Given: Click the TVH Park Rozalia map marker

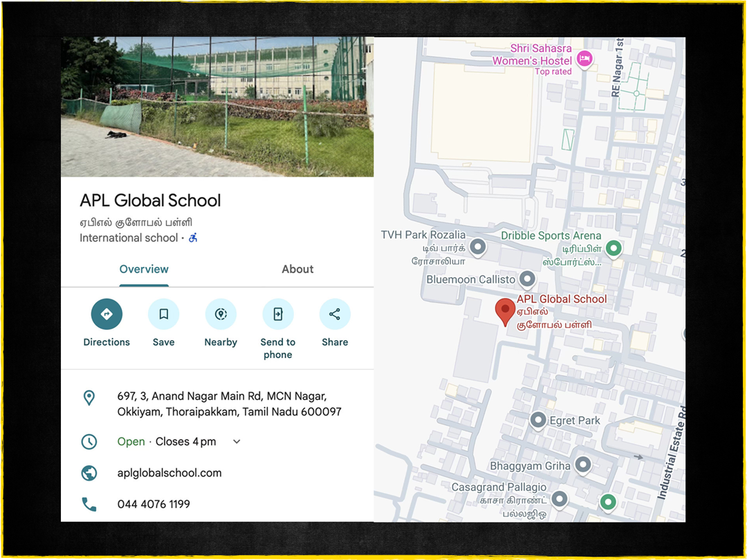Looking at the screenshot, I should (478, 248).
